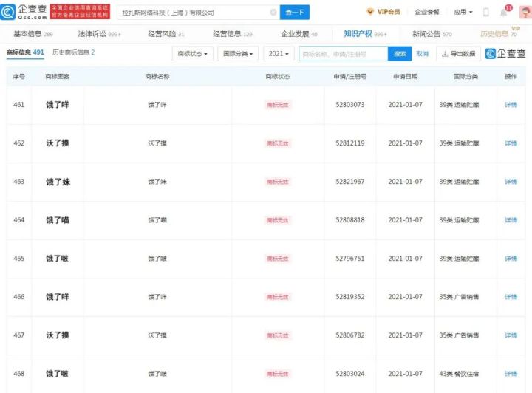532x393 pixels.
Task: Click the trademark name search input field
Action: click(343, 54)
